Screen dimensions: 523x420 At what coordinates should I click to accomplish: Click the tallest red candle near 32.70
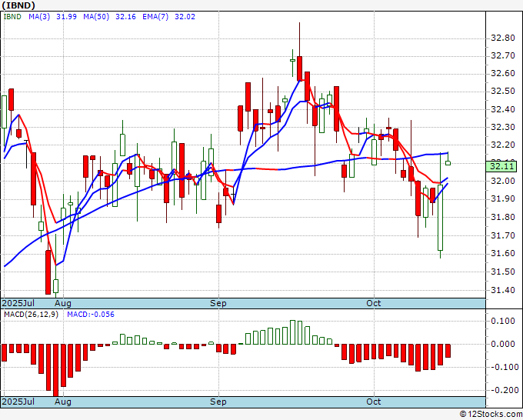click(x=299, y=68)
